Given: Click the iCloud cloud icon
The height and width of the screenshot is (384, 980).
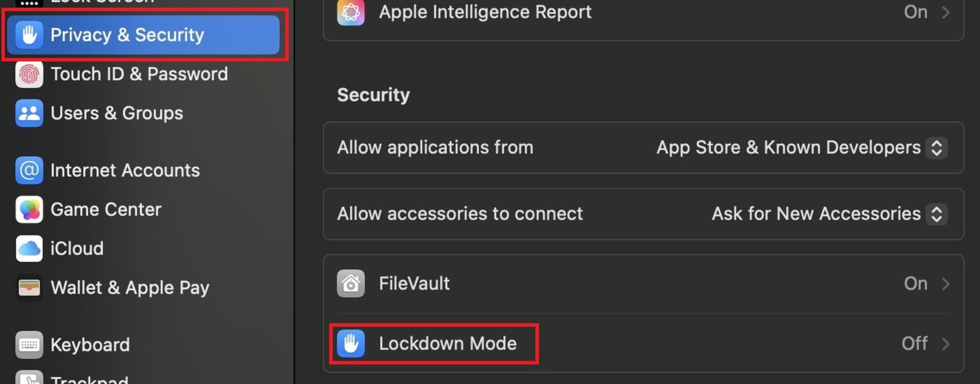Looking at the screenshot, I should [29, 249].
